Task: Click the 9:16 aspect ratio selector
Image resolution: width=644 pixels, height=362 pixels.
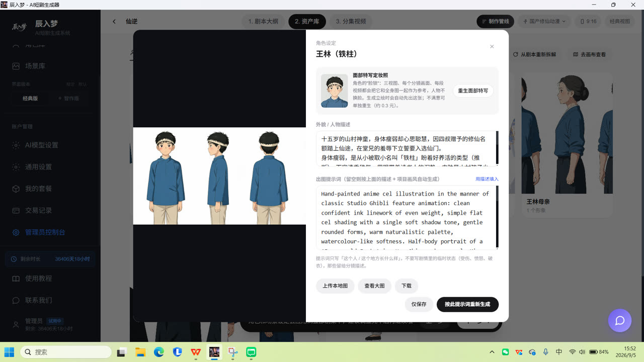Action: point(588,22)
